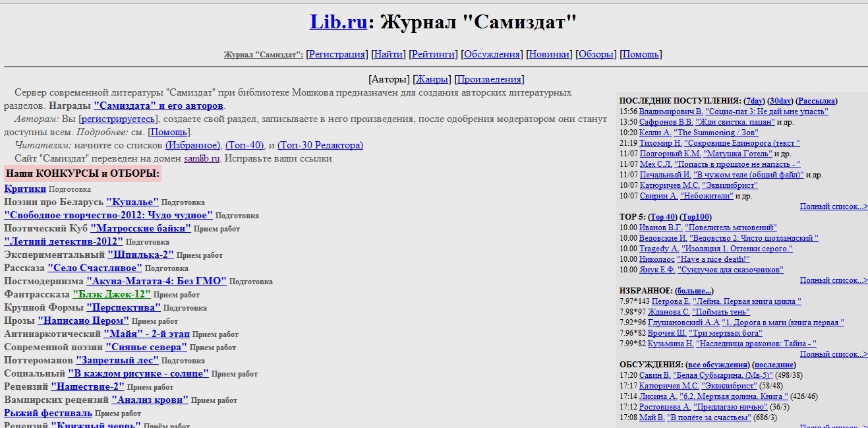Viewport: 868px width, 428px height.
Task: Open the (Избранное) reader list link
Action: tap(192, 145)
